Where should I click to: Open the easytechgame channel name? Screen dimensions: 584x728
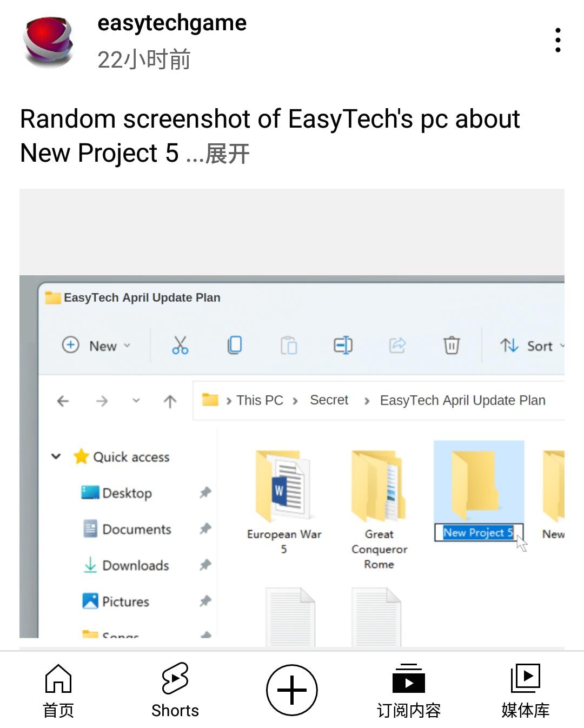point(172,23)
